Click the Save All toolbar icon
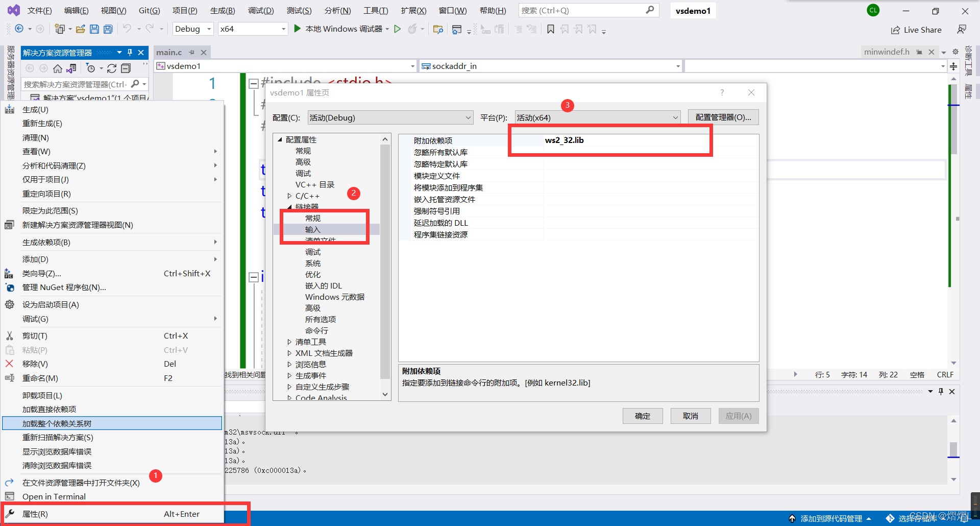The width and height of the screenshot is (980, 526). (108, 29)
